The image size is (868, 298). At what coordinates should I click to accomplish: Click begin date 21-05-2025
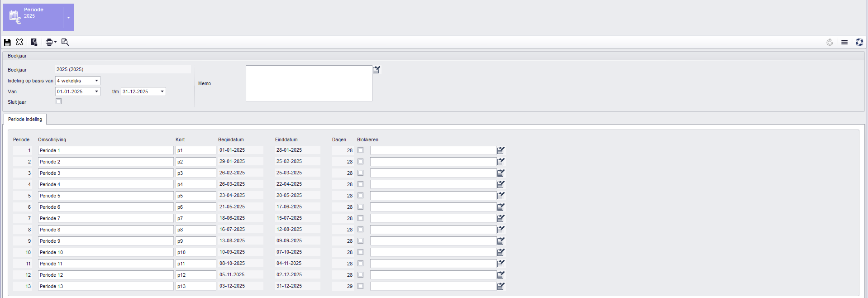240,207
